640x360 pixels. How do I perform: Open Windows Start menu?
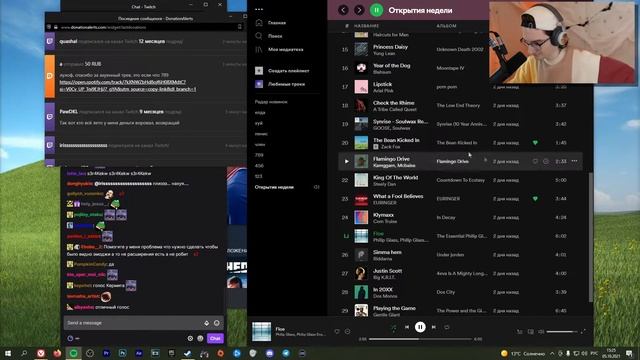[x=8, y=353]
